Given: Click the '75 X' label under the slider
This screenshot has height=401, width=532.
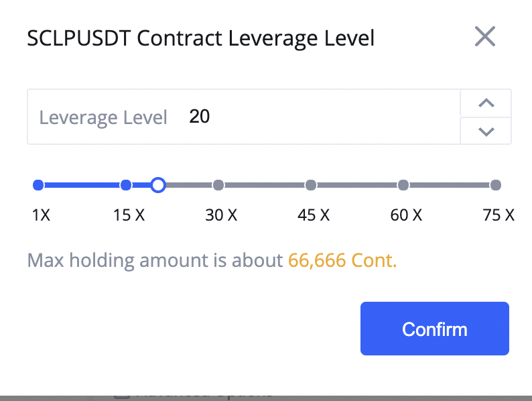Looking at the screenshot, I should (498, 215).
